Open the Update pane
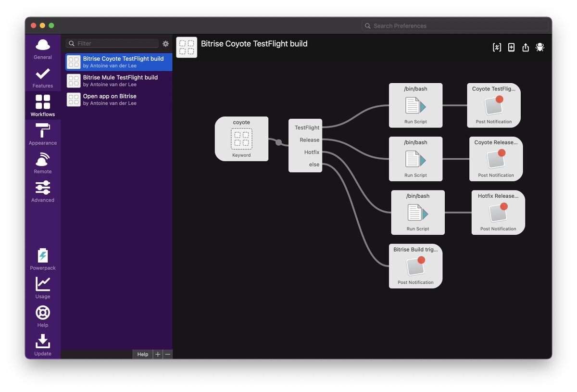 click(43, 345)
